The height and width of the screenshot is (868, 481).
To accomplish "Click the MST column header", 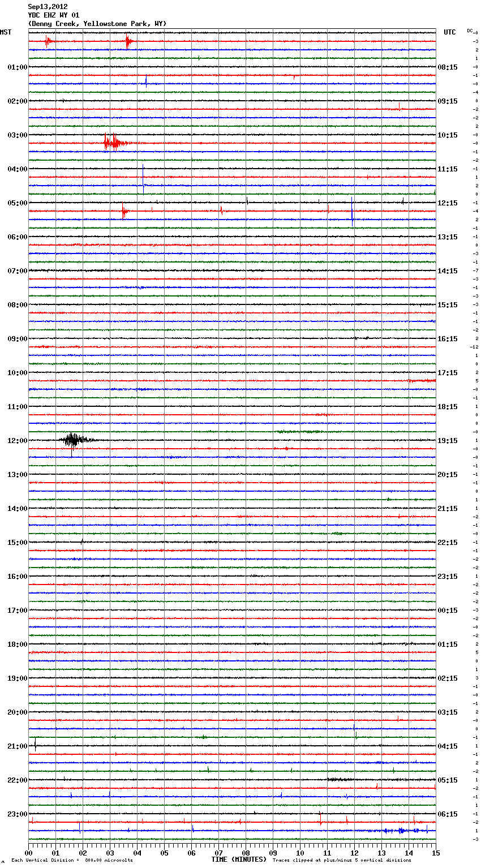I will tap(6, 32).
